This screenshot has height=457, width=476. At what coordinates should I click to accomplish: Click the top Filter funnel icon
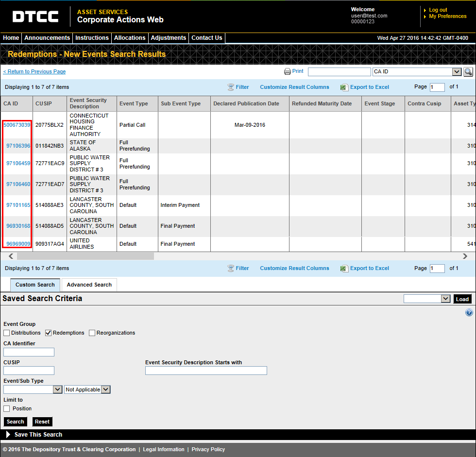[x=231, y=87]
